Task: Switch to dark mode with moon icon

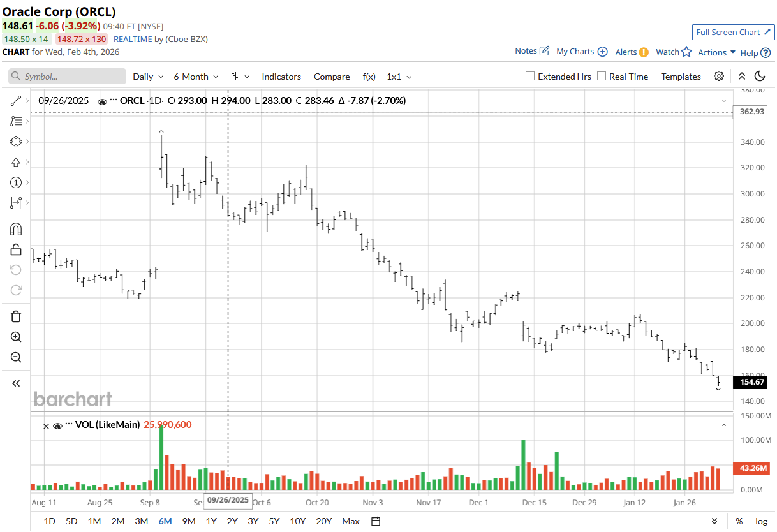Action: point(759,76)
